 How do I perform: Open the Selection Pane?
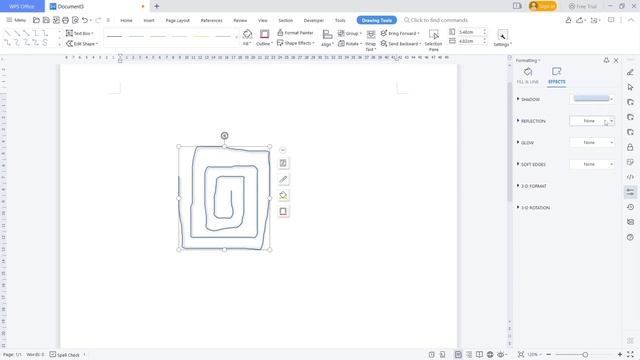433,40
